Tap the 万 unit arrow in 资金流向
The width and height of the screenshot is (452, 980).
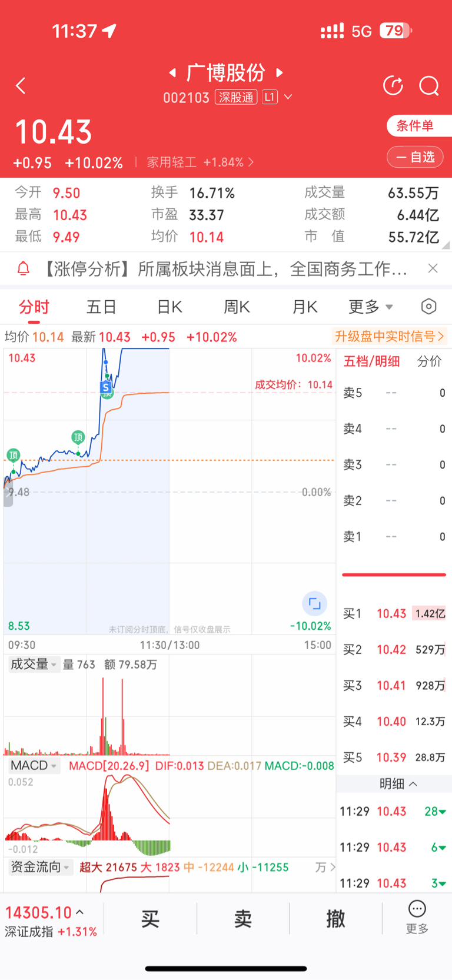point(325,867)
